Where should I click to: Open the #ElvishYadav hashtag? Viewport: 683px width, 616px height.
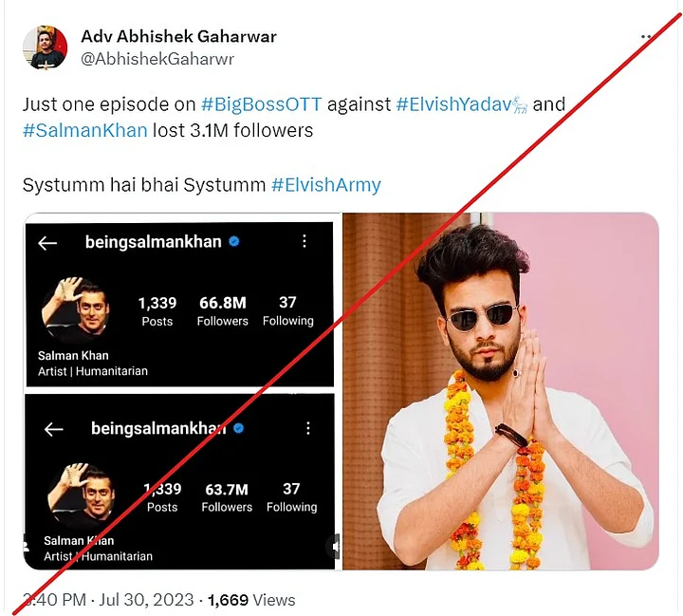[x=462, y=104]
